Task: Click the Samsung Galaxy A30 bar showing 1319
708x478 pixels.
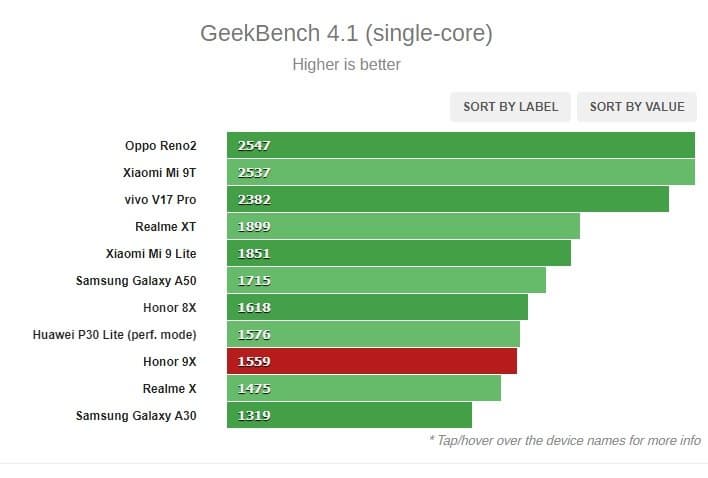Action: click(349, 415)
